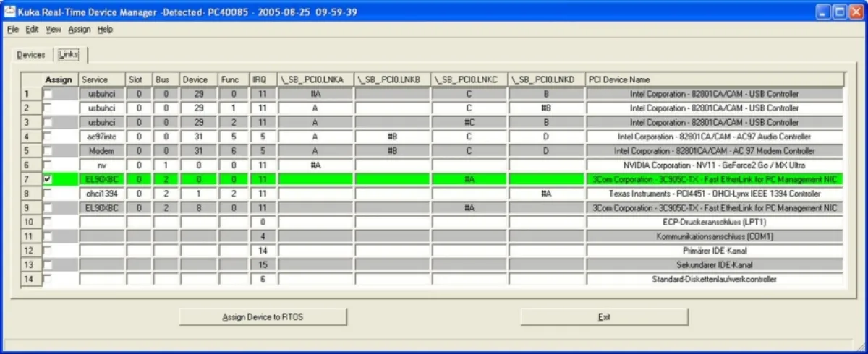The width and height of the screenshot is (868, 354).
Task: Tick Assign checkbox in row 9
Action: [x=48, y=208]
